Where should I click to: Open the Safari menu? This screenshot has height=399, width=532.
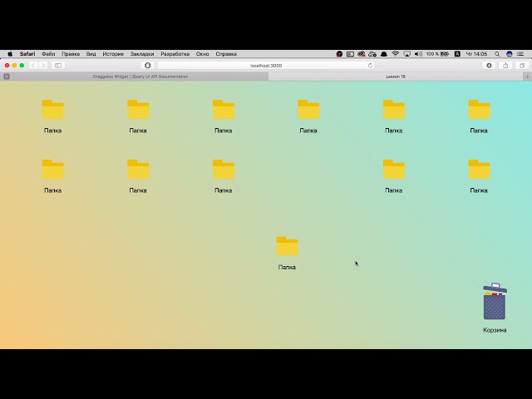[27, 54]
